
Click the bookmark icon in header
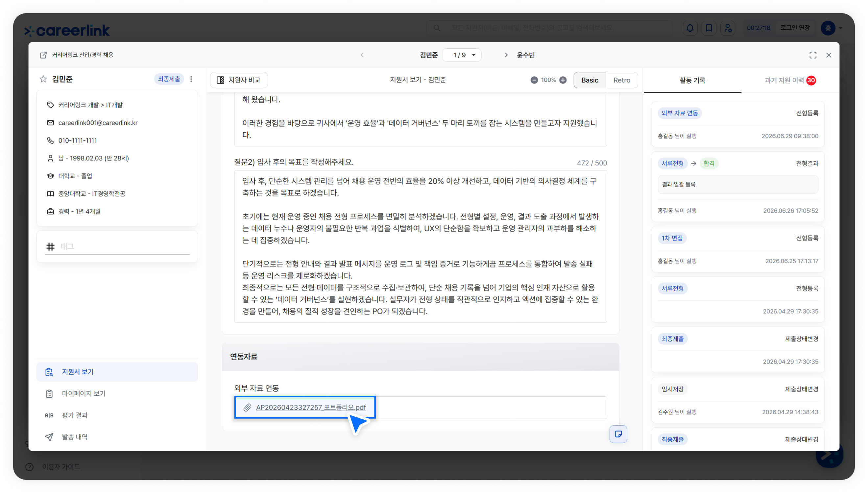(x=709, y=28)
